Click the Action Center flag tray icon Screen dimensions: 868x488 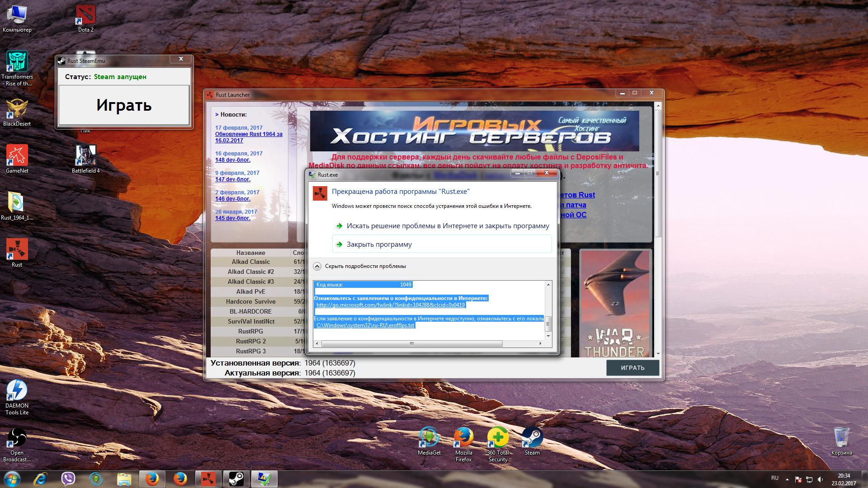coord(798,479)
